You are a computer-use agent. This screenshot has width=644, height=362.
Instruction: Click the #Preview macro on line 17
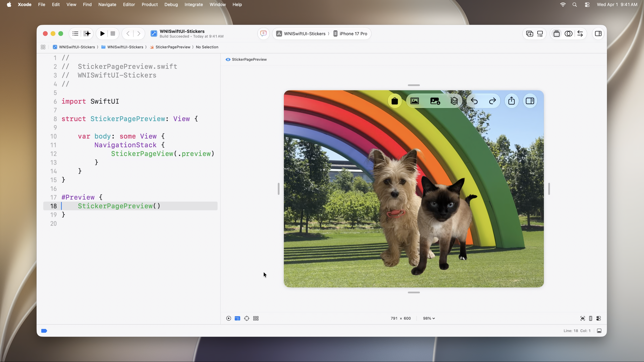(x=78, y=197)
